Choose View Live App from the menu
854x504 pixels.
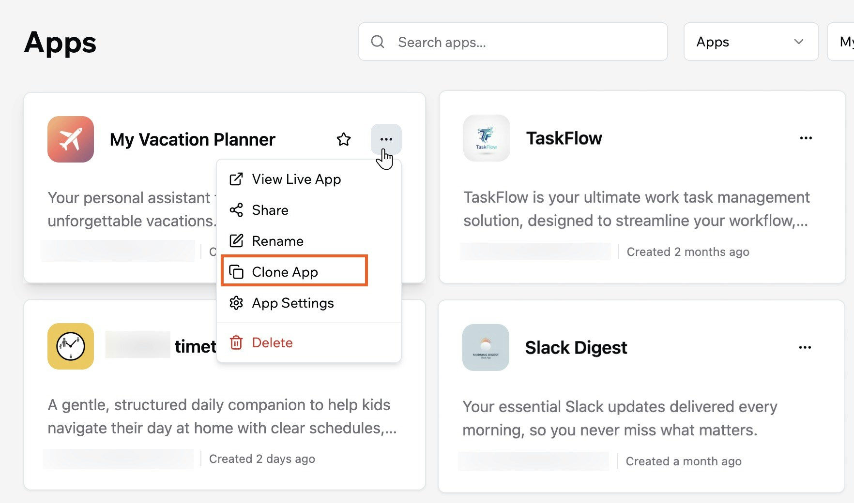pos(296,179)
